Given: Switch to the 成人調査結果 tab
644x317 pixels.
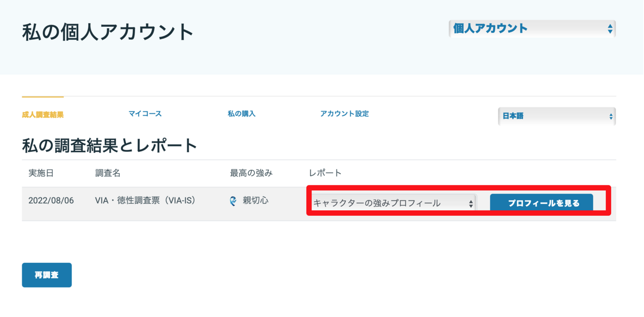Looking at the screenshot, I should point(43,115).
